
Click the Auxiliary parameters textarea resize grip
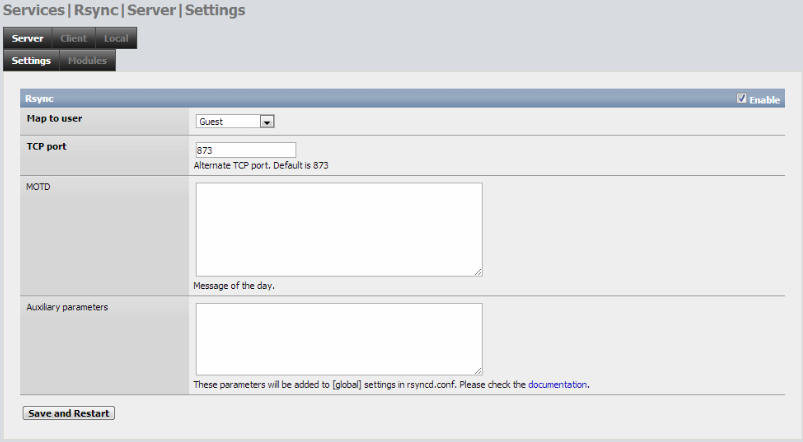478,371
